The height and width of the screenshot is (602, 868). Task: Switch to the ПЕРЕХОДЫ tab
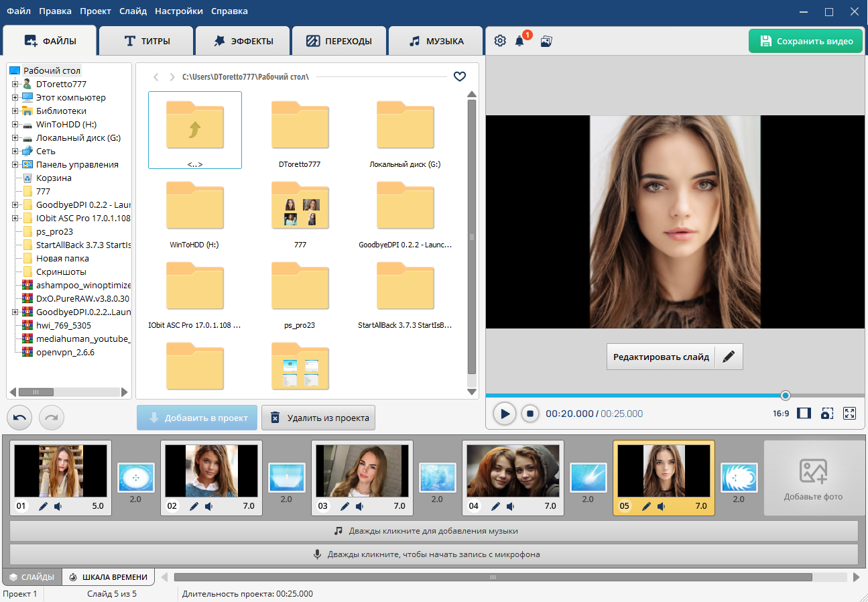(338, 40)
